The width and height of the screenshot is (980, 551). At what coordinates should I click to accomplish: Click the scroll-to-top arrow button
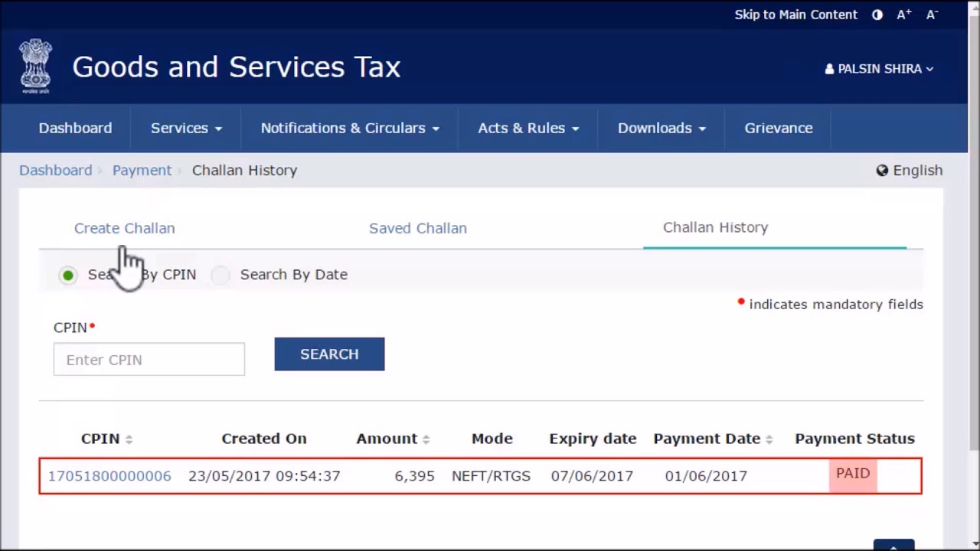[x=893, y=545]
